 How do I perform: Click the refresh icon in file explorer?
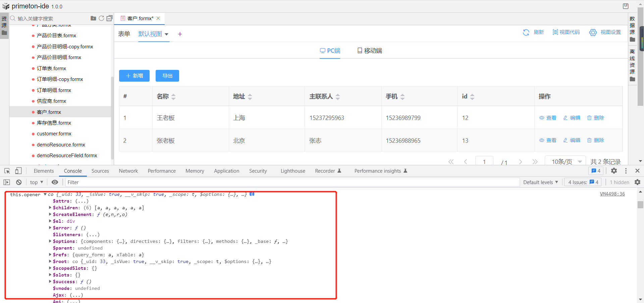point(101,18)
